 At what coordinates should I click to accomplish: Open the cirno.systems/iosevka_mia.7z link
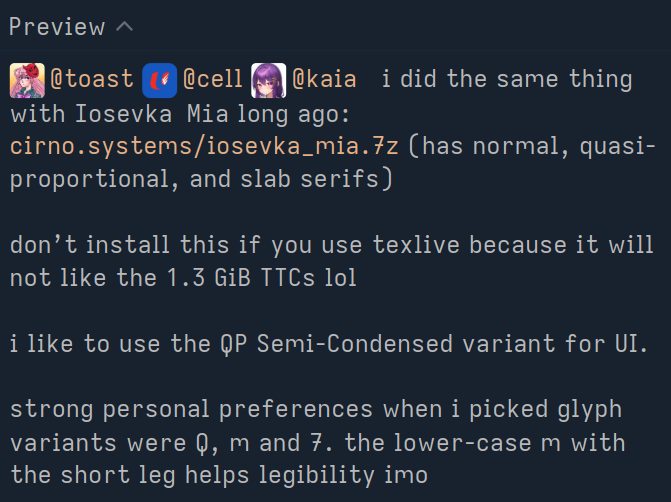205,146
